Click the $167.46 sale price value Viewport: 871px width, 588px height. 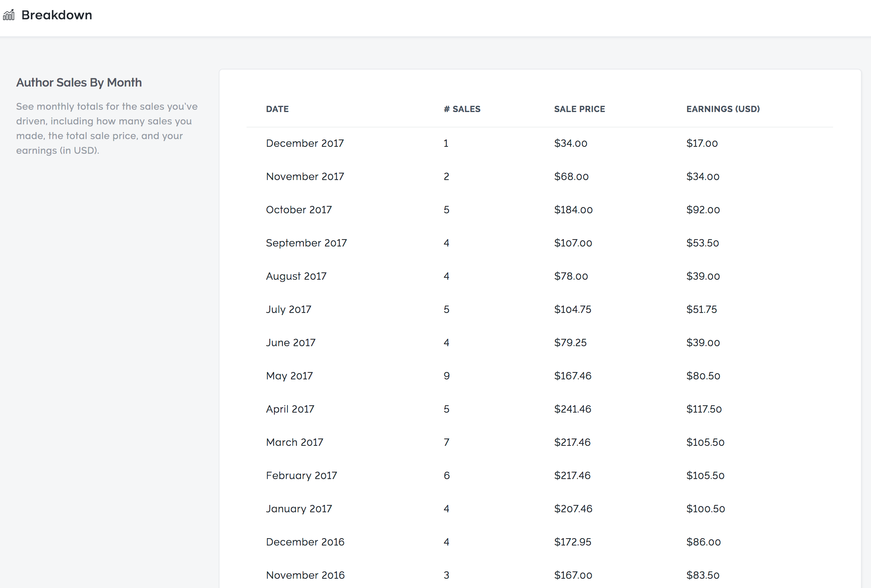tap(573, 376)
